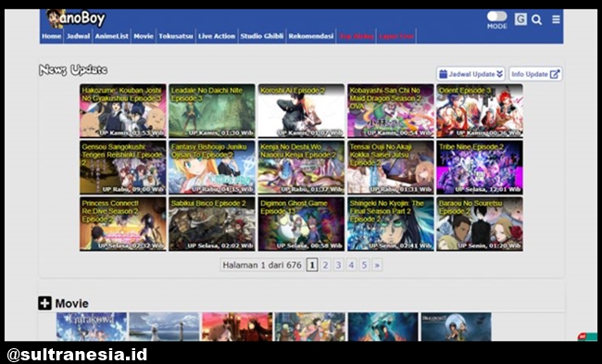Select current page 1 in pagination

tap(312, 265)
